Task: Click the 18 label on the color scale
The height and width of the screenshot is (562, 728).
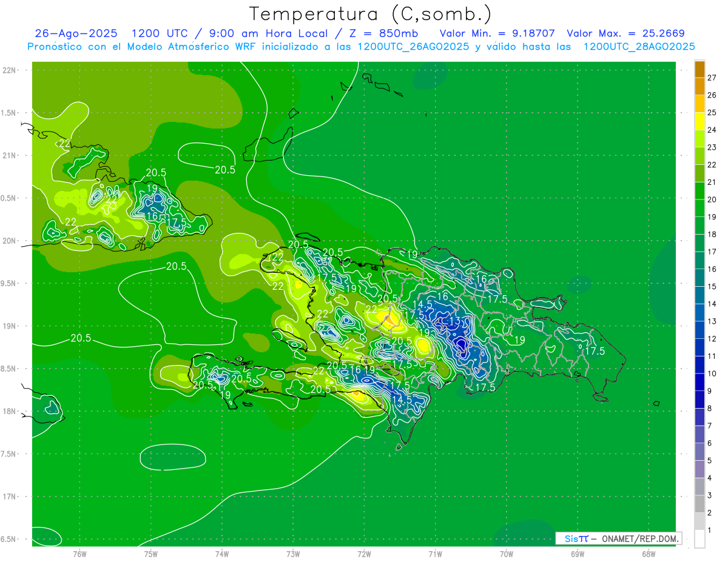Action: tap(712, 234)
